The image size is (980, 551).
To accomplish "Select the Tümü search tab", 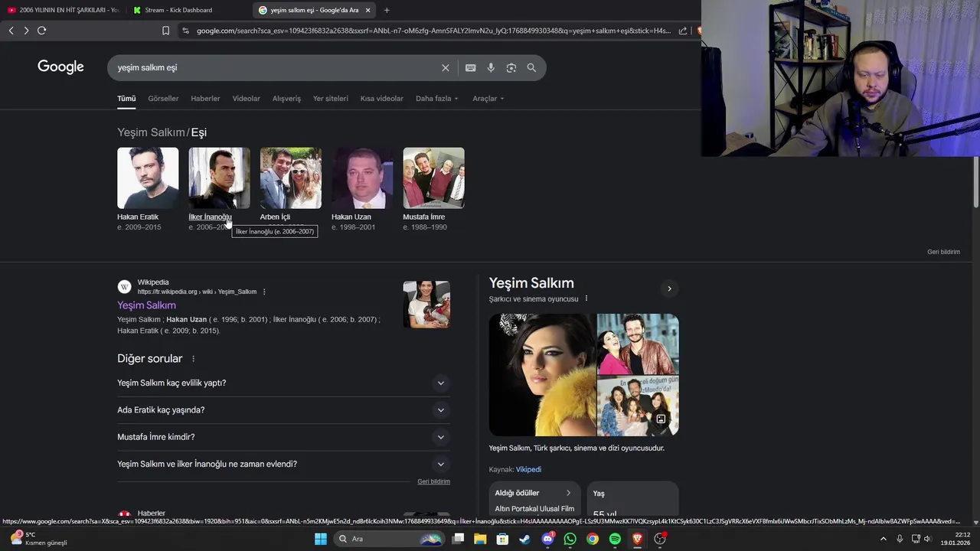I will (126, 99).
